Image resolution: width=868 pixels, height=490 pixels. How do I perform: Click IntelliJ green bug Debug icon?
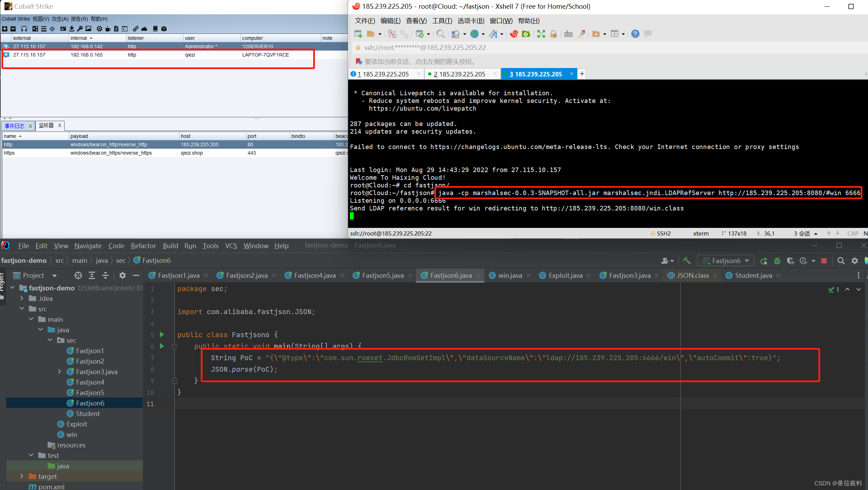pyautogui.click(x=777, y=261)
